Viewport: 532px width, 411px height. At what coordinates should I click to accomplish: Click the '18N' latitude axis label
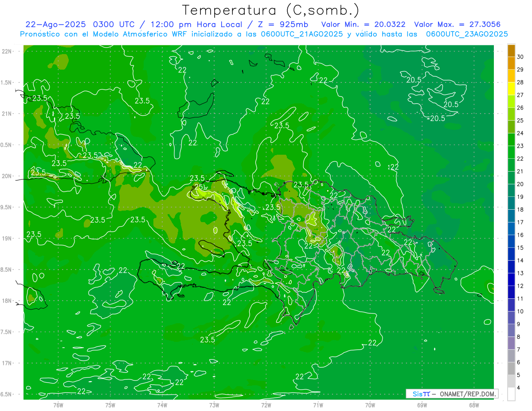(x=7, y=301)
